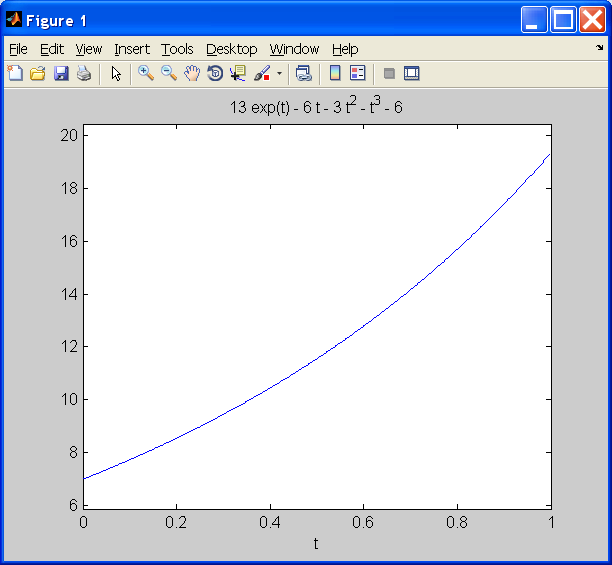This screenshot has width=612, height=565.
Task: Select the Pan hand tool
Action: click(192, 73)
